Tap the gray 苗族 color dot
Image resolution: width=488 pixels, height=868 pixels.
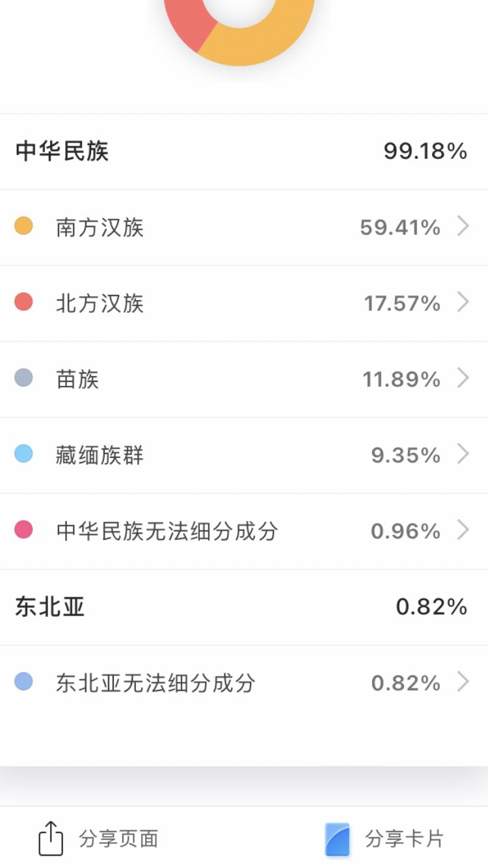23,377
